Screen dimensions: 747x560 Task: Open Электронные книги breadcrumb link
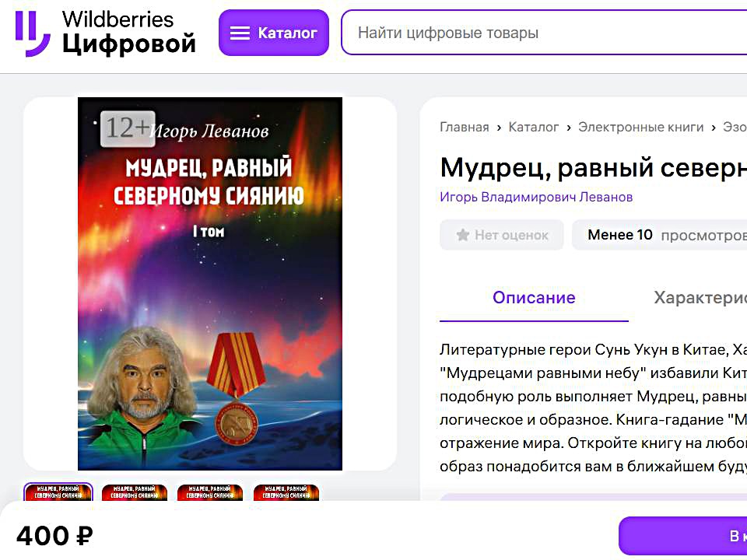click(640, 127)
